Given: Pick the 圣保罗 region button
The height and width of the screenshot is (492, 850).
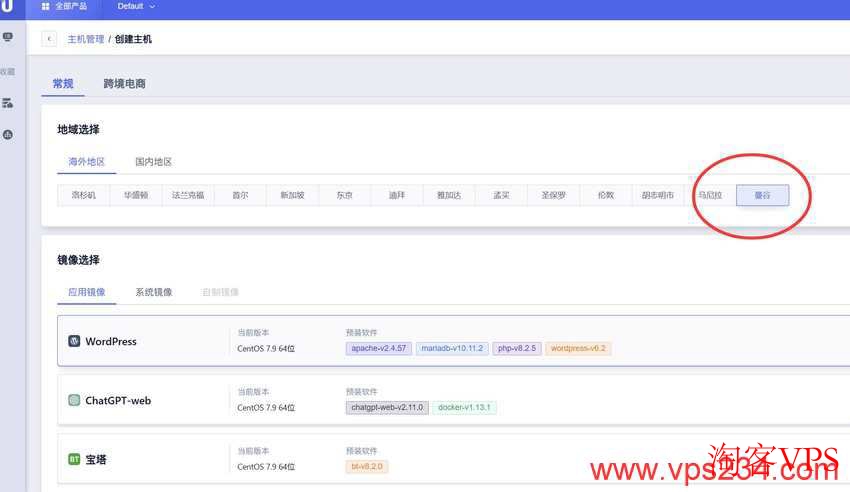Looking at the screenshot, I should (x=553, y=195).
